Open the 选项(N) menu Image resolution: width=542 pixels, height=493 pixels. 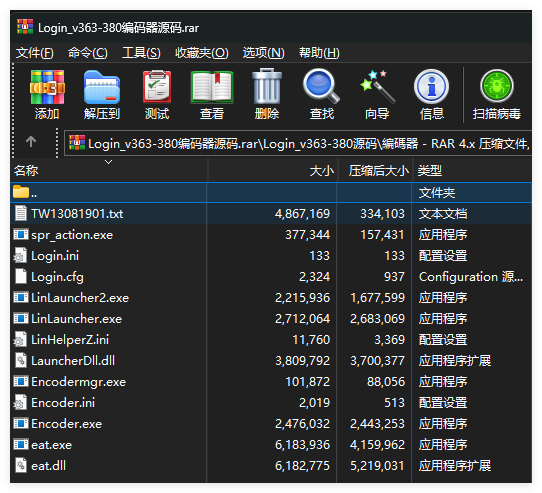(x=263, y=53)
